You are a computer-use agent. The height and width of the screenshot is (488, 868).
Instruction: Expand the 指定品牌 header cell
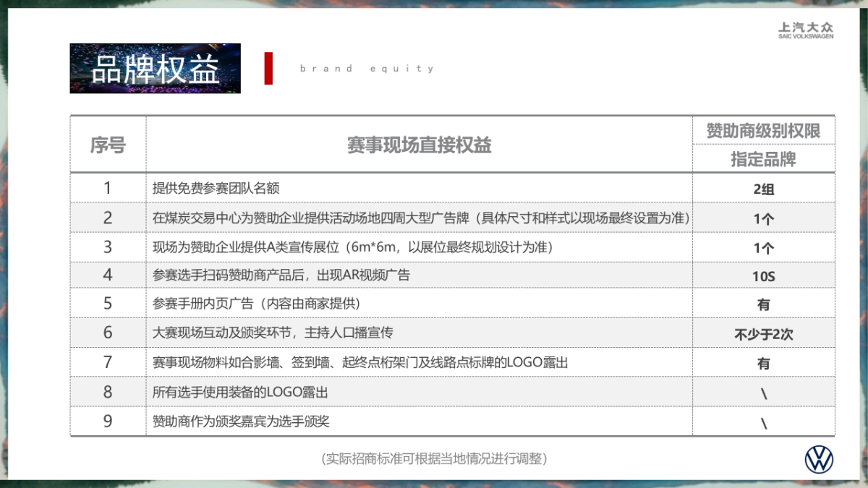tap(763, 159)
